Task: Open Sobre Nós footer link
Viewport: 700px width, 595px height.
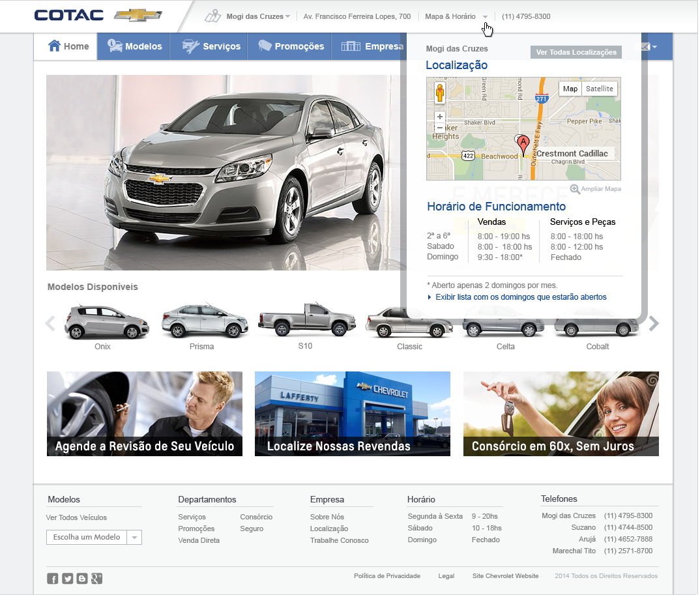Action: pos(327,517)
